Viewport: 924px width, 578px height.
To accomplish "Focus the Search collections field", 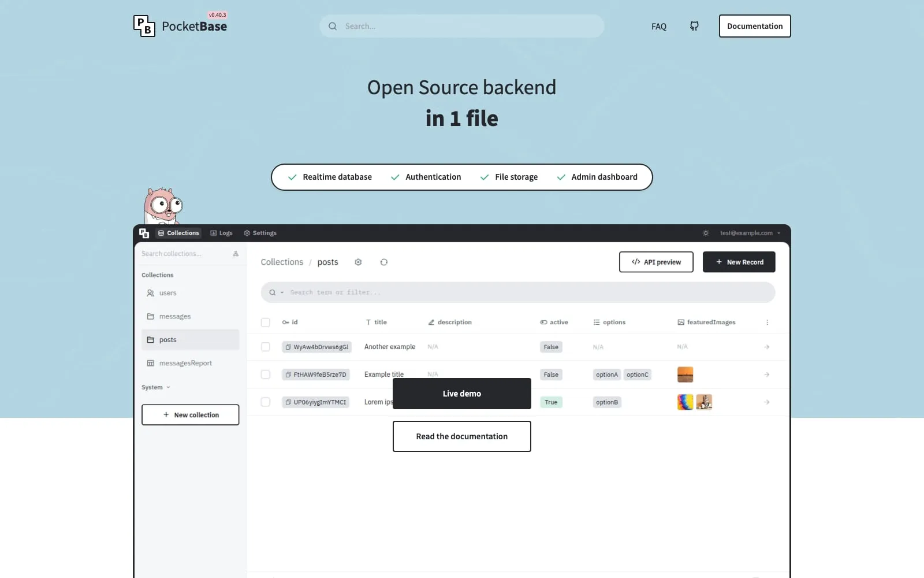I will pyautogui.click(x=185, y=254).
